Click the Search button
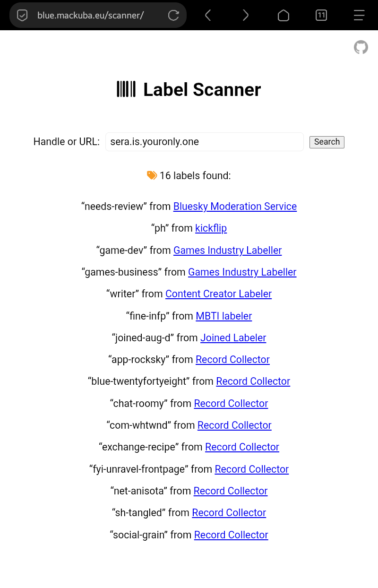The height and width of the screenshot is (588, 378). 326,142
